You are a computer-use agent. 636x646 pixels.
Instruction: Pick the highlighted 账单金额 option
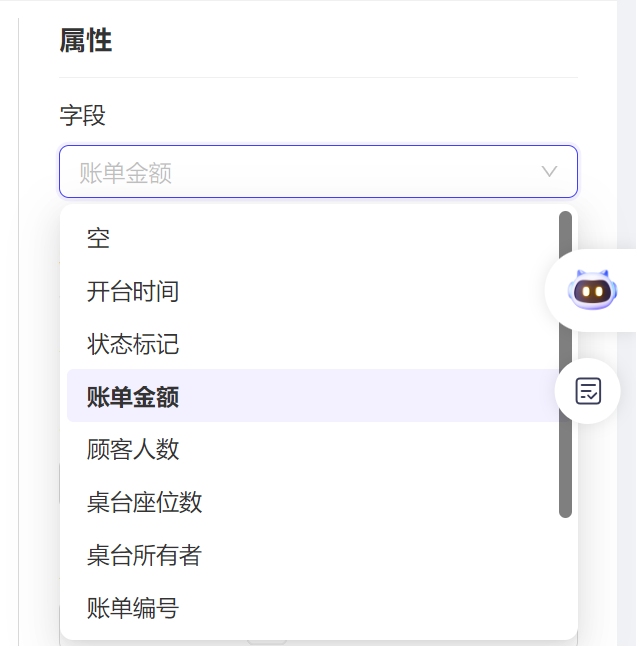click(x=313, y=396)
